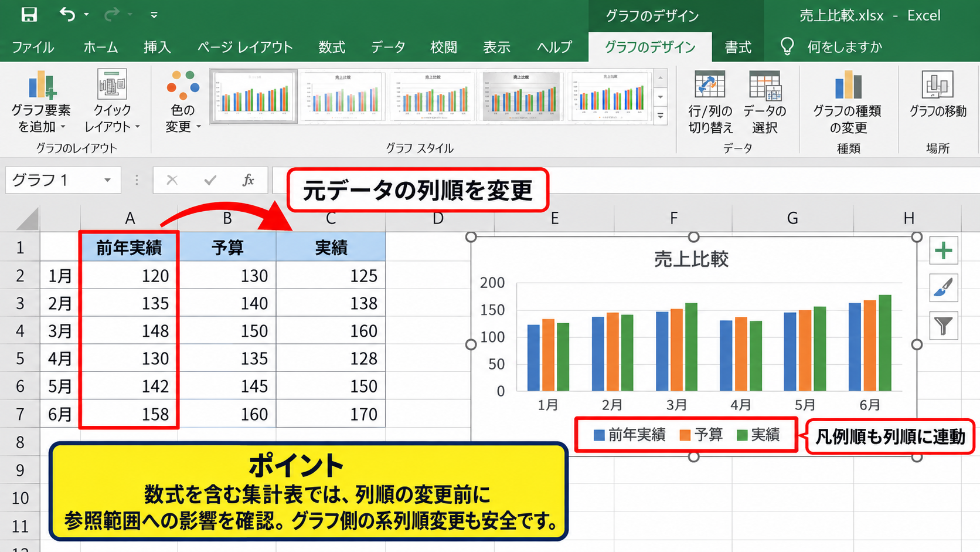The width and height of the screenshot is (980, 552).
Task: Click the Undo arrow icon
Action: (x=67, y=14)
